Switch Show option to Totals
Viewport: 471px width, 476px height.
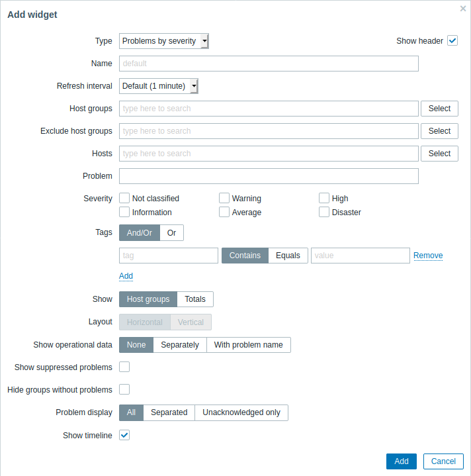195,299
